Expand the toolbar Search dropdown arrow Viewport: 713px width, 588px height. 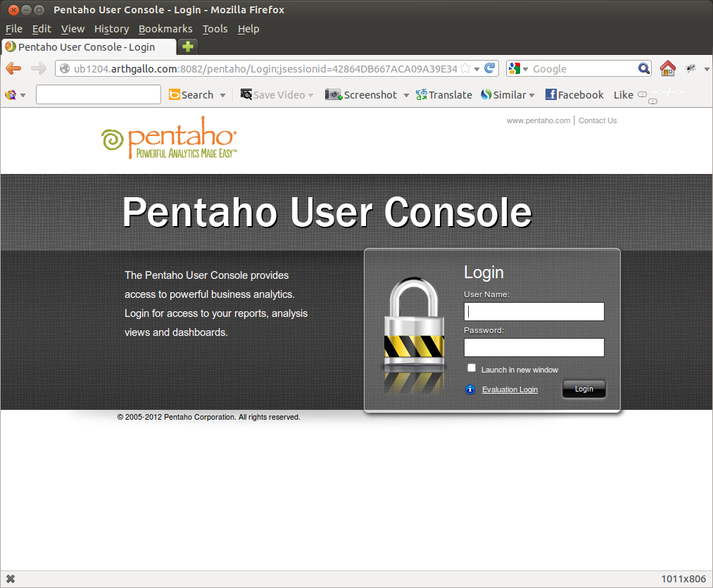pos(222,95)
